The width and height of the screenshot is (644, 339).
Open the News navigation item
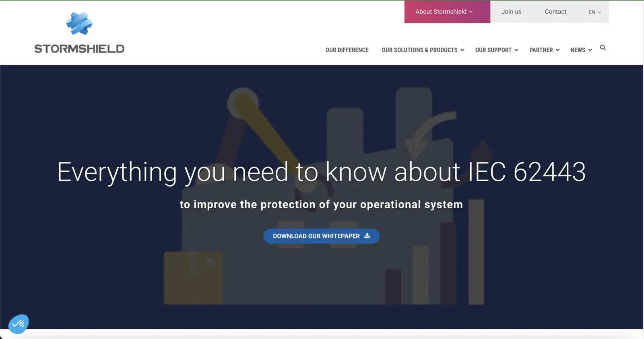click(578, 50)
